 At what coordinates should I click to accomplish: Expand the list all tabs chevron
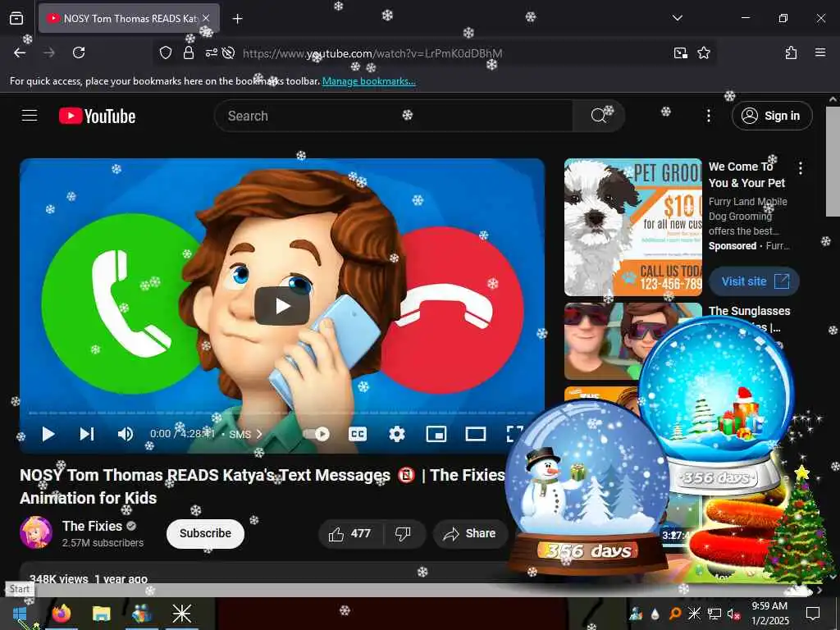[677, 18]
